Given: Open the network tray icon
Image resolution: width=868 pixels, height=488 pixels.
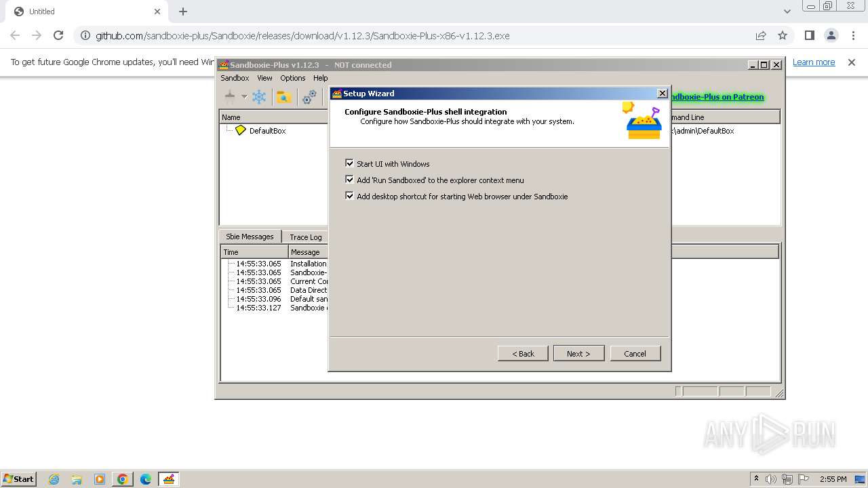Looking at the screenshot, I should (787, 479).
